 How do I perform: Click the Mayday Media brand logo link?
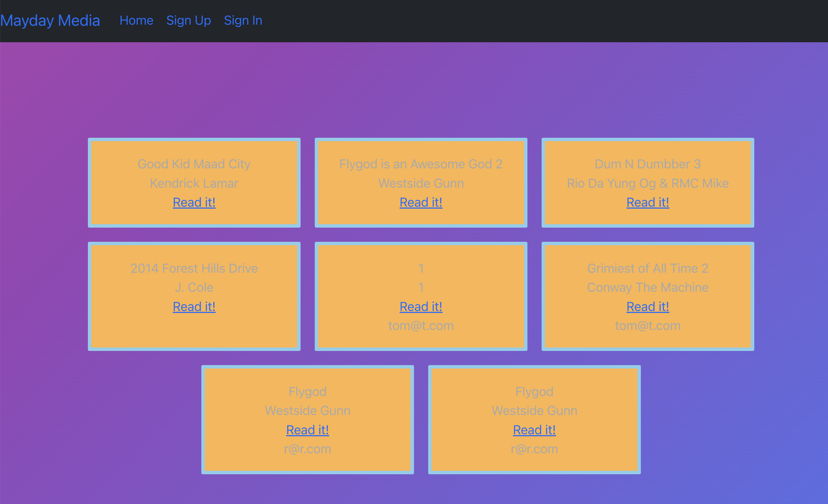pyautogui.click(x=50, y=20)
